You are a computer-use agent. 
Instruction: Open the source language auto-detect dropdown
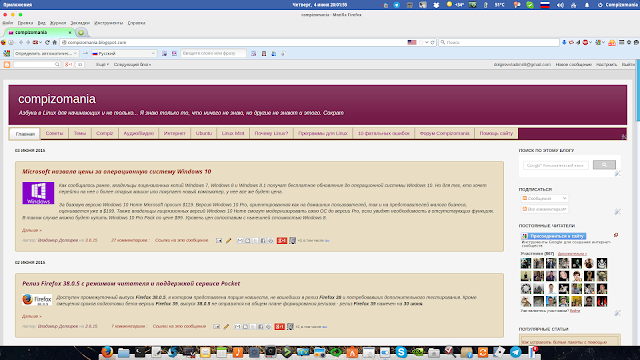point(46,53)
